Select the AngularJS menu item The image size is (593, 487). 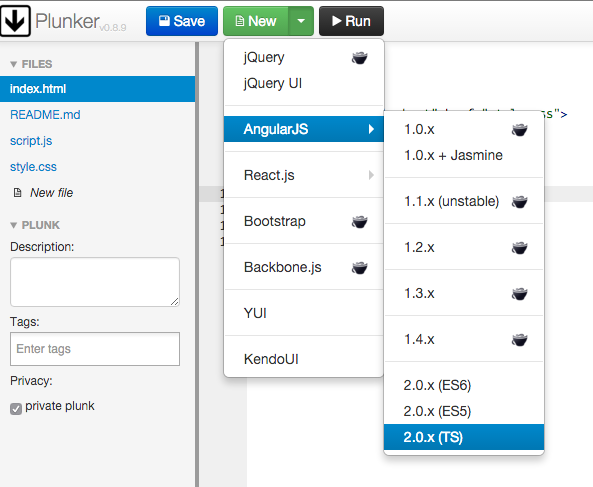(x=304, y=129)
